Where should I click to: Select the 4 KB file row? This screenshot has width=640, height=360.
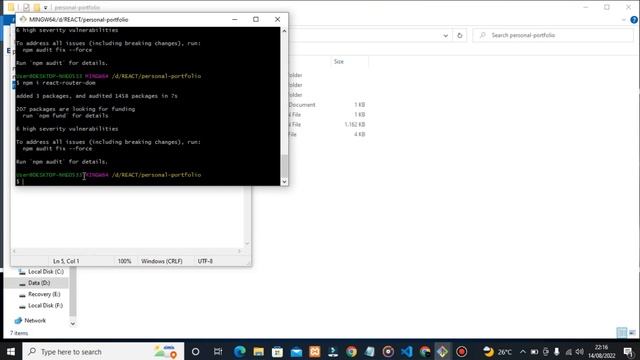click(x=327, y=134)
